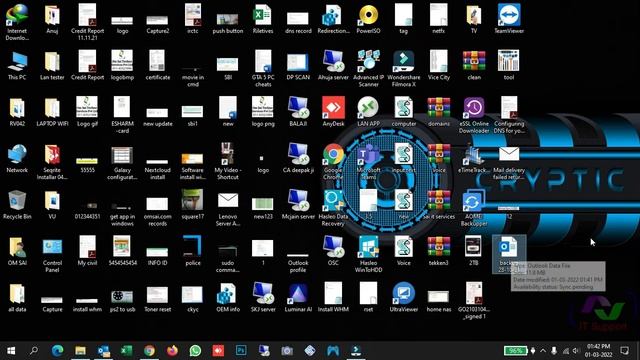Open Chrome from the taskbar

(149, 350)
